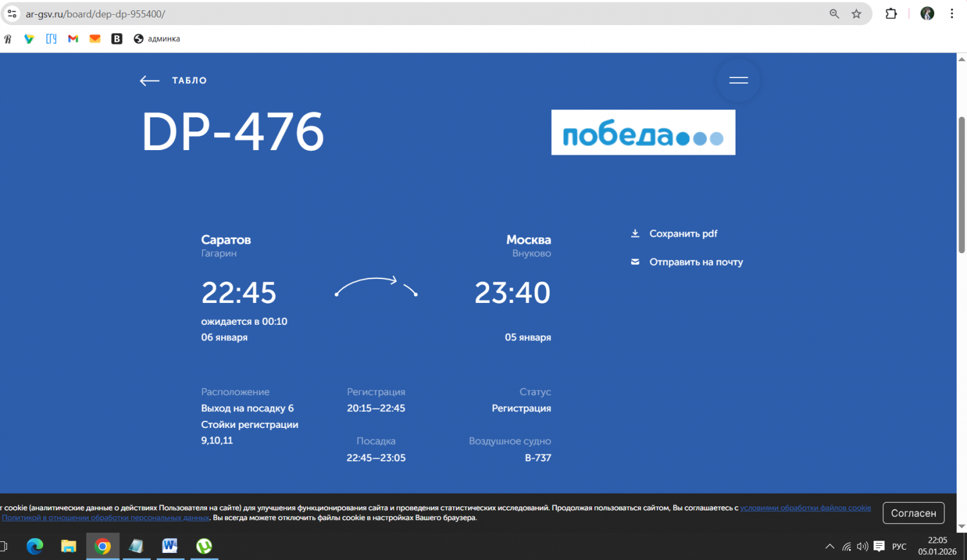Open the Chrome extensions puzzle icon
This screenshot has height=560, width=967.
click(x=891, y=14)
